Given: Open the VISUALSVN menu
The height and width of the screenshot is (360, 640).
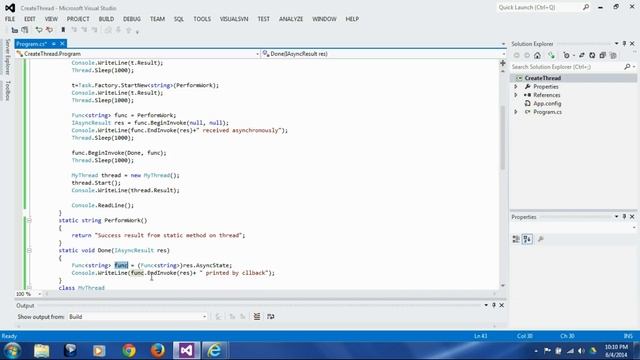Looking at the screenshot, I should [x=234, y=19].
